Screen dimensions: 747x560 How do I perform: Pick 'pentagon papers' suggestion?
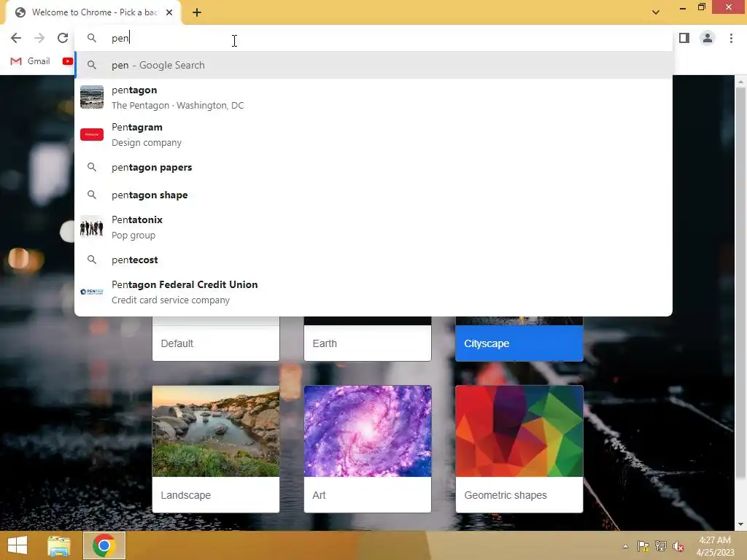[373, 168]
